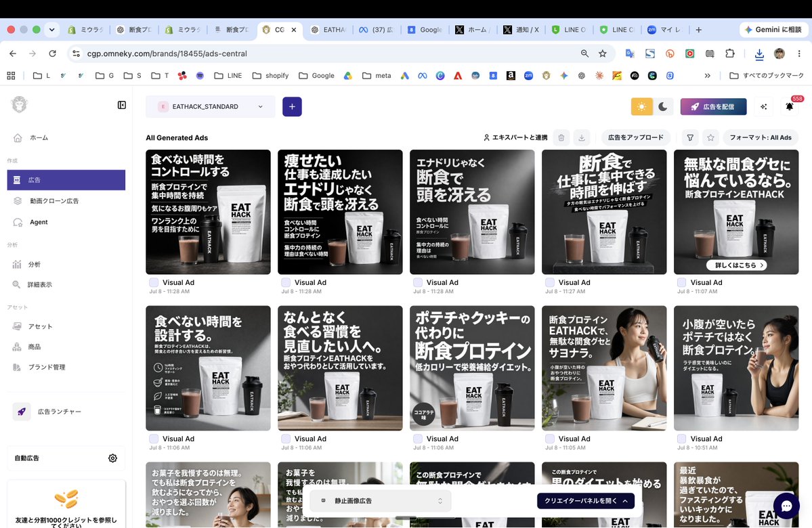Click the monkey logo in sidebar
Image resolution: width=812 pixels, height=528 pixels.
(19, 105)
